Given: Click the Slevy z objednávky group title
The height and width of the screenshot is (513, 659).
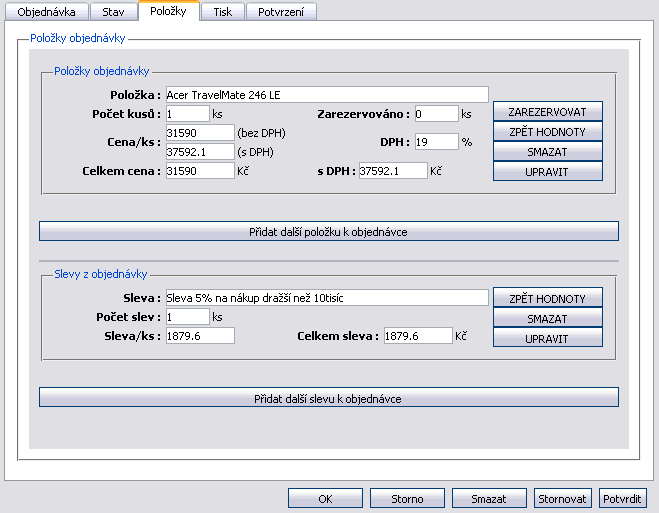Looking at the screenshot, I should point(100,274).
